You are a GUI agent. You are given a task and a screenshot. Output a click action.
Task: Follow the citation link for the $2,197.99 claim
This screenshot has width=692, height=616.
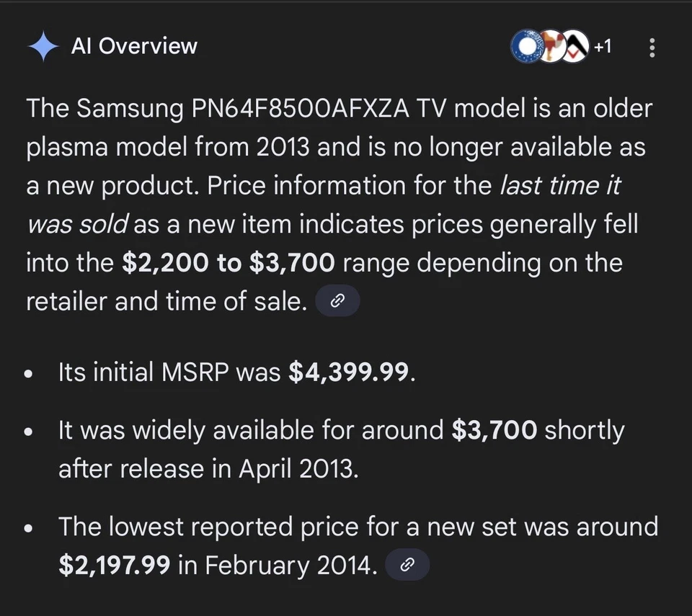coord(407,565)
